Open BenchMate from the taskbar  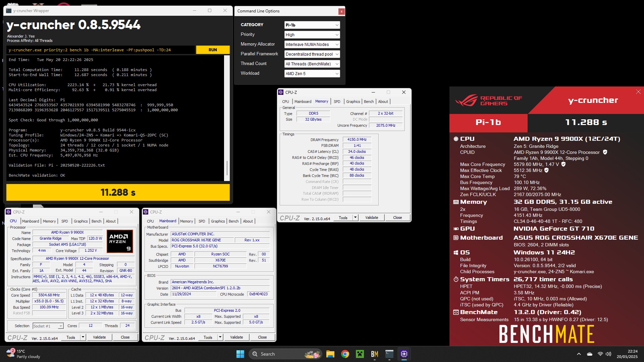(375, 354)
